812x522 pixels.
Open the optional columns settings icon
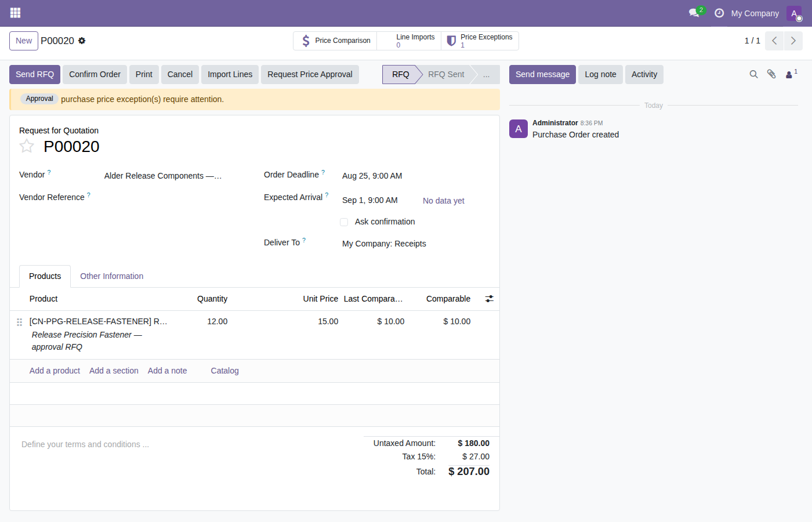pos(490,299)
